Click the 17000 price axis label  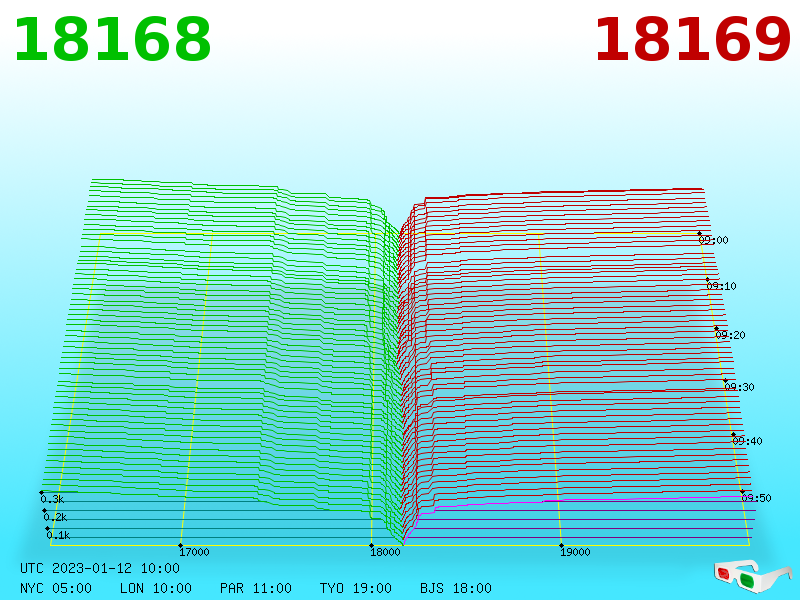point(194,552)
